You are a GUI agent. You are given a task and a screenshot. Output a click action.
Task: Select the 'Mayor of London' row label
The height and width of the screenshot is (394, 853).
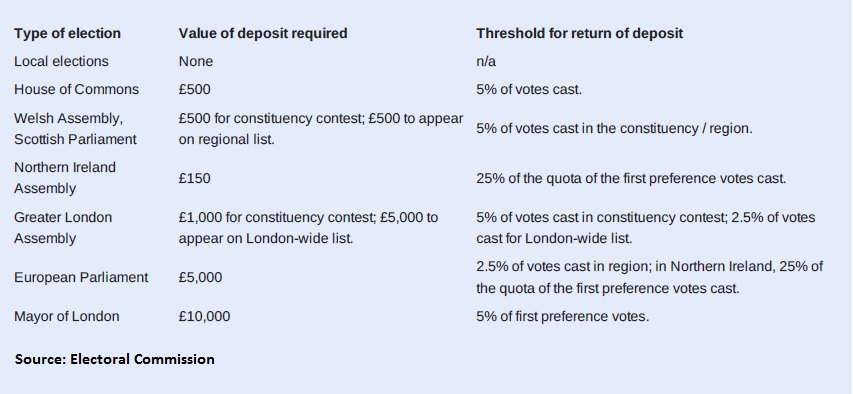tap(67, 317)
